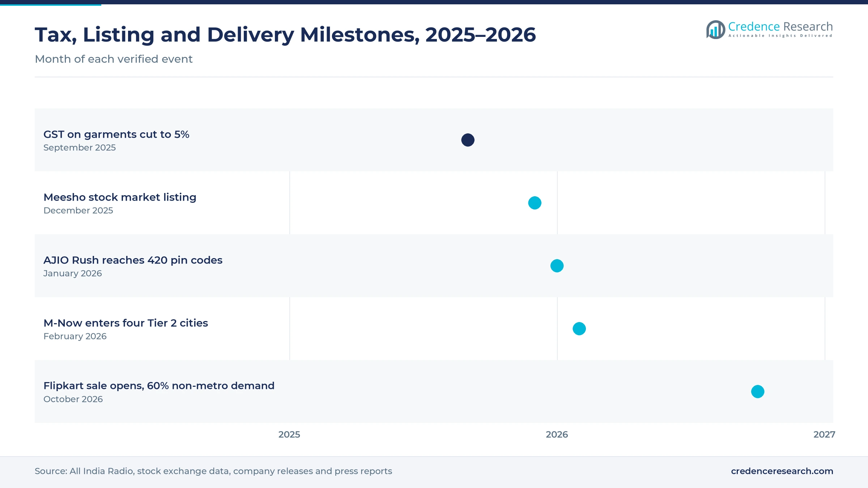Click the 2025 axis label
868x488 pixels.
(289, 435)
